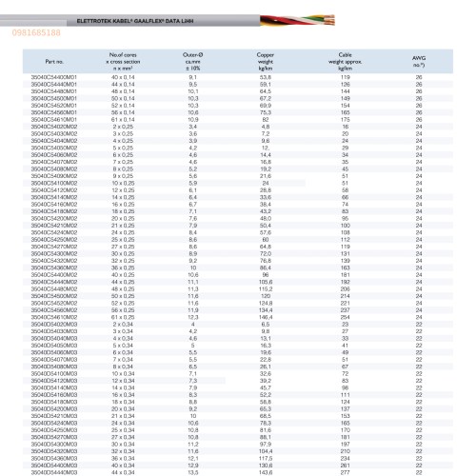Select the '21 x 0,25' cores cell
Viewport: 476px width, 476px height.
[123, 226]
